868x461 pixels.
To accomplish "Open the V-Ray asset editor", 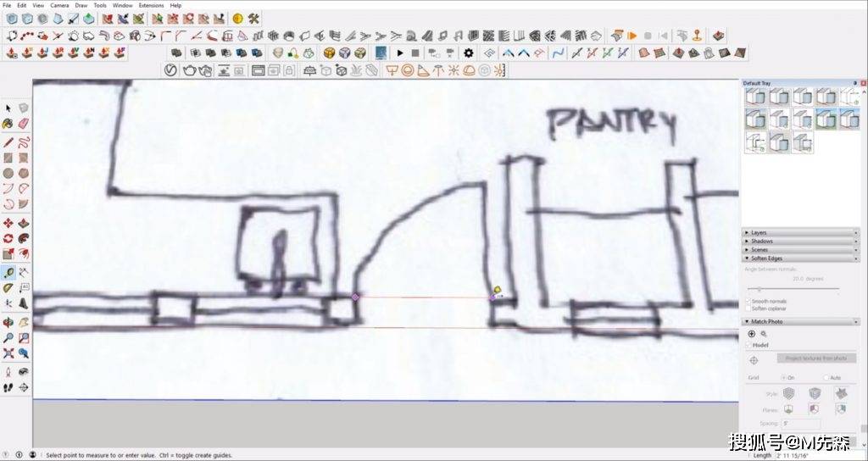I will point(171,70).
